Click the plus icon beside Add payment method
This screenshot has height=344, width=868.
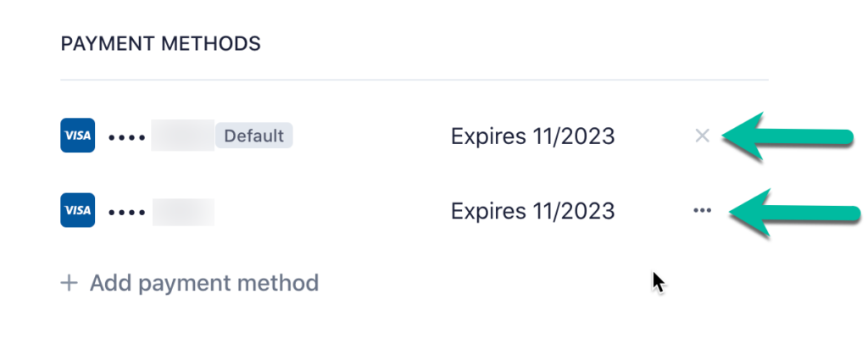pos(70,283)
